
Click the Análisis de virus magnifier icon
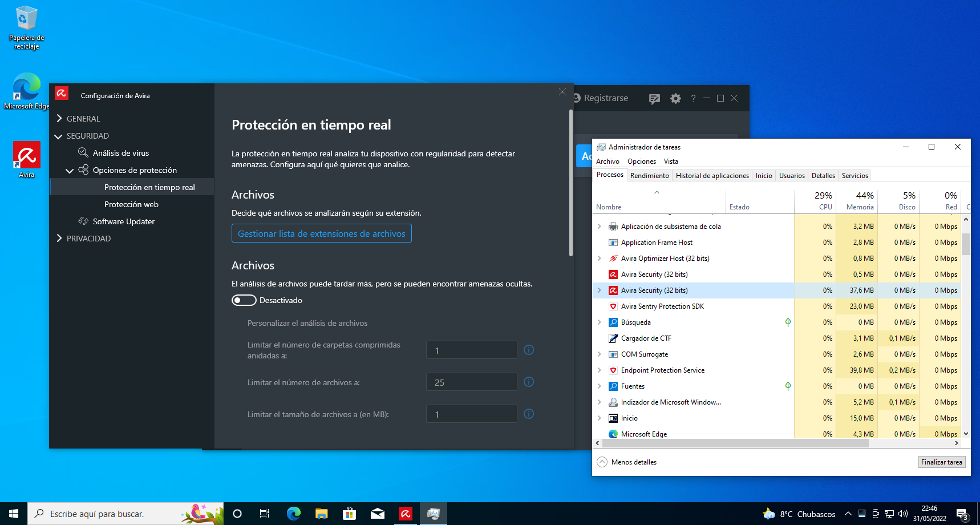tap(83, 152)
